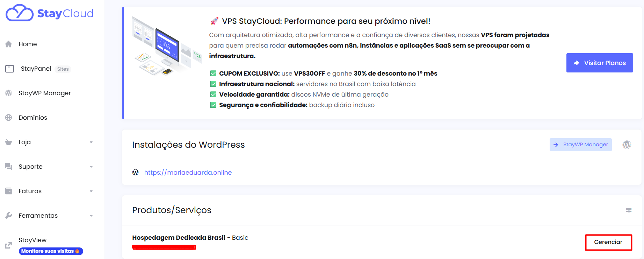Click the Ferramentas wrench icon

pos(9,216)
